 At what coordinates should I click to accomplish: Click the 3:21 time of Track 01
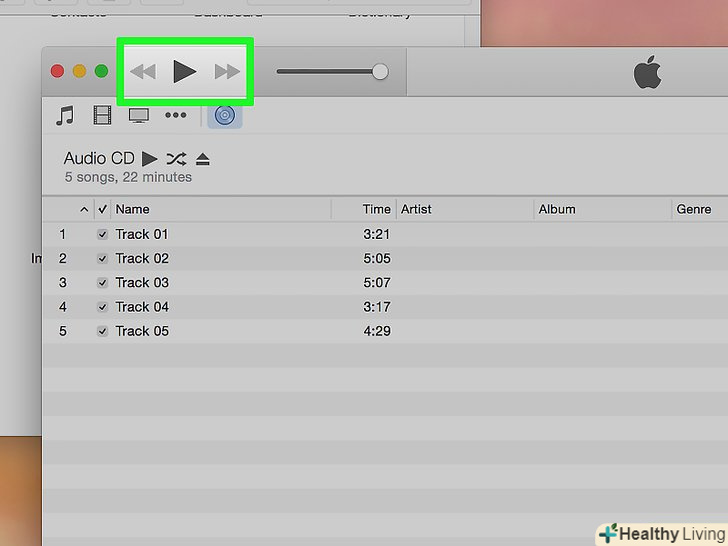pos(377,234)
